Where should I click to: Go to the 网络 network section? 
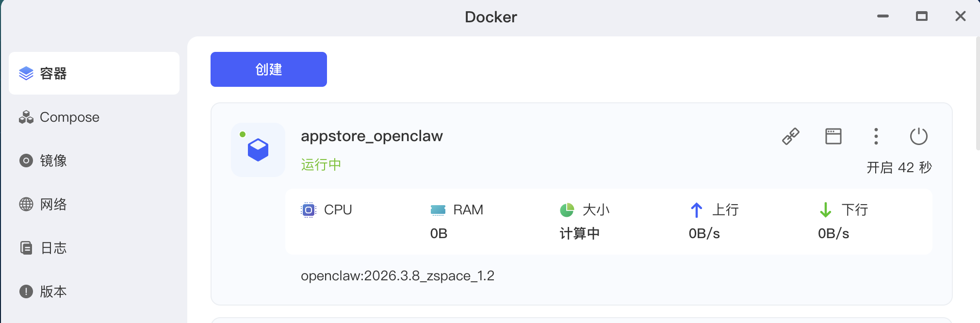tap(53, 204)
